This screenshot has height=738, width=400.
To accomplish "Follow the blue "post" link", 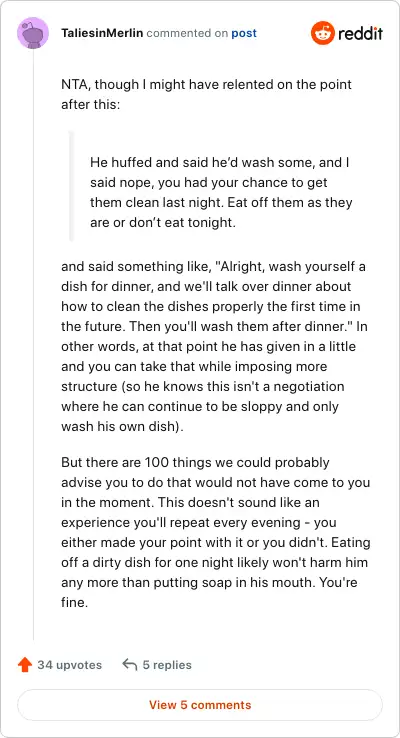I will point(244,33).
